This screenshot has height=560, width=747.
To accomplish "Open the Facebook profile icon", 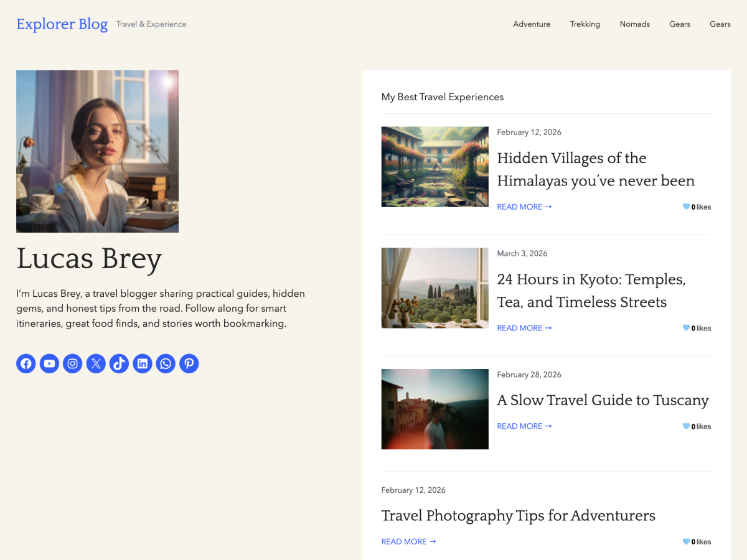I will coord(26,363).
